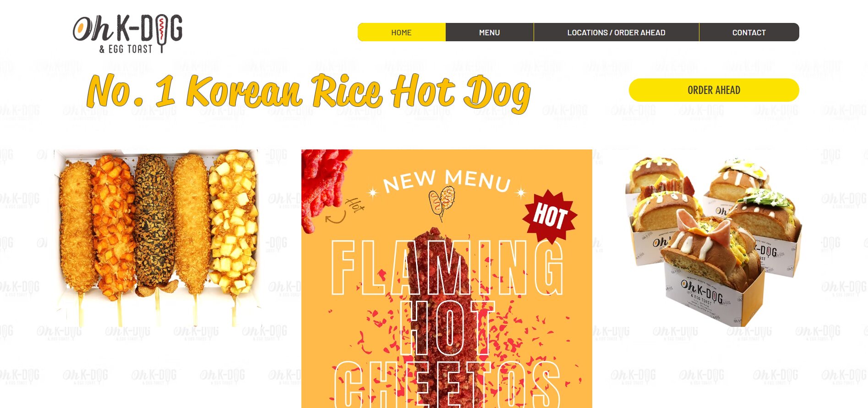
Task: Click the corn dog doodle under NEW MENU
Action: (442, 204)
